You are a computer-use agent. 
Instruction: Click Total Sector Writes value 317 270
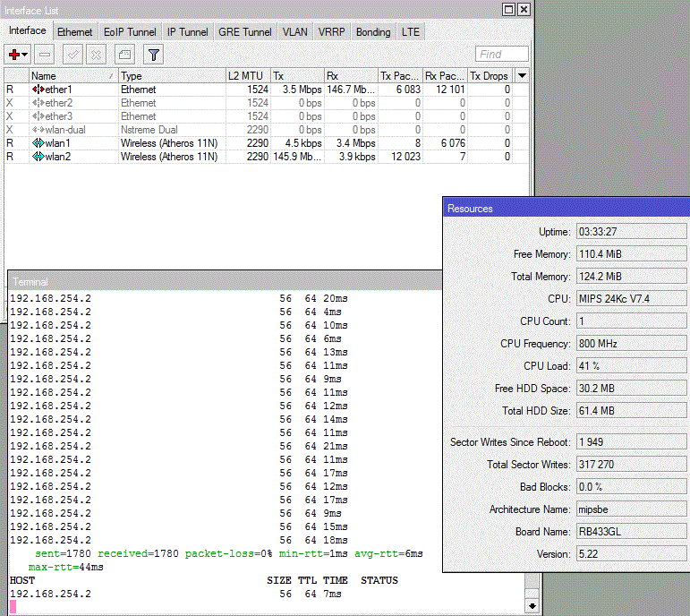pyautogui.click(x=631, y=465)
